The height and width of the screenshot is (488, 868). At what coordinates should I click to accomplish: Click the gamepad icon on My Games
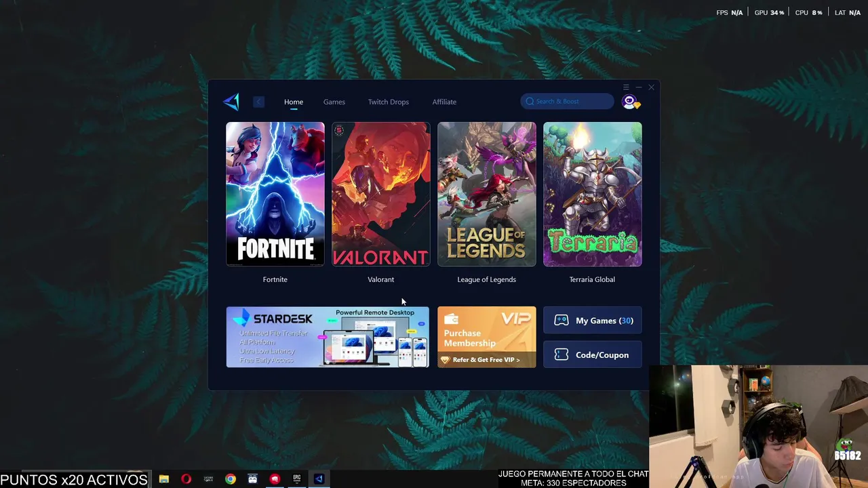(561, 321)
